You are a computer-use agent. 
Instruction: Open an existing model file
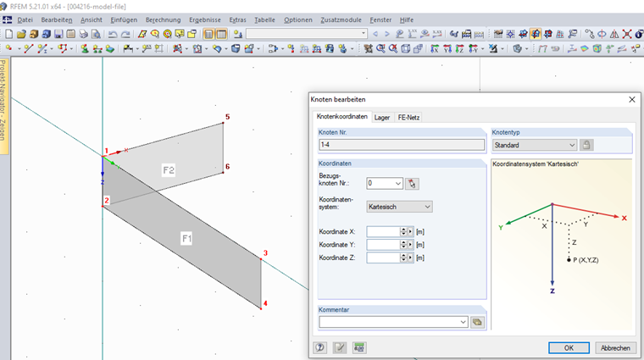21,34
